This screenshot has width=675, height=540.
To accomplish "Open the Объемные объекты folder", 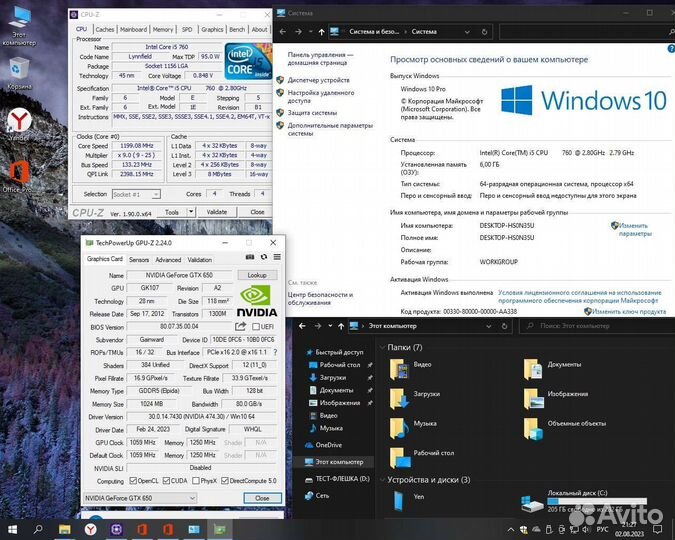I will pos(533,429).
